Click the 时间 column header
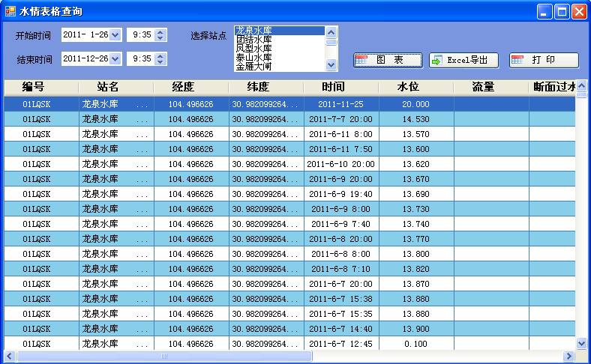Screen dimensions: 591x364 click(334, 87)
